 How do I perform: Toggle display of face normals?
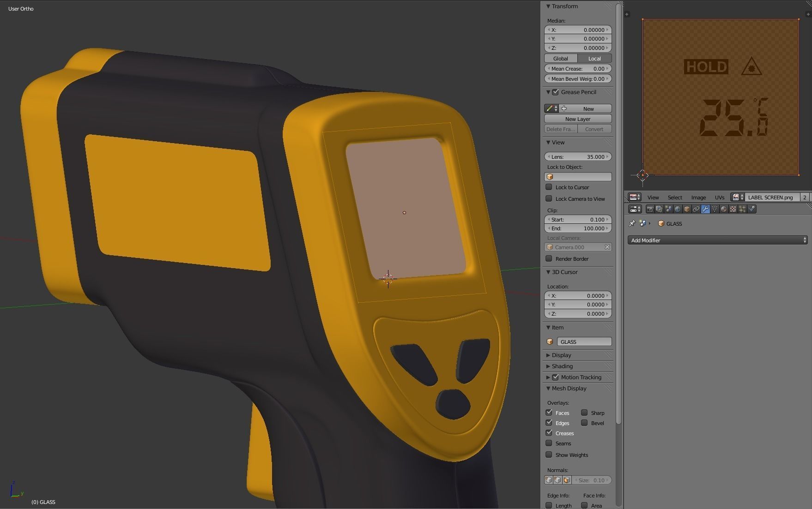click(567, 480)
